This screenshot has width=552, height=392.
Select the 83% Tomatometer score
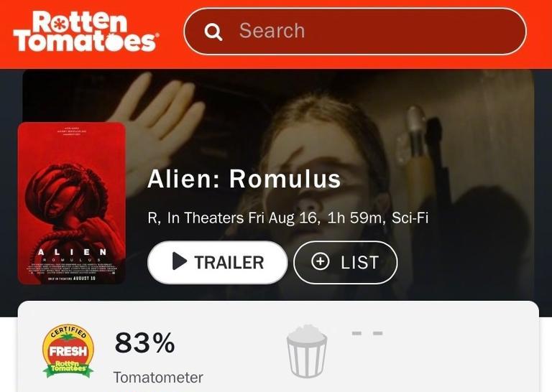(x=144, y=343)
